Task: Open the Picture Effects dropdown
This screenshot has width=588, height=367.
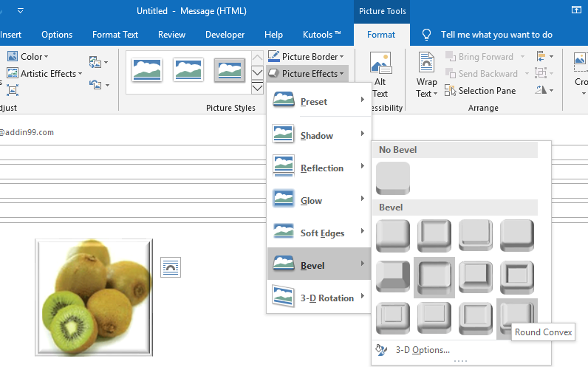Action: pyautogui.click(x=306, y=74)
